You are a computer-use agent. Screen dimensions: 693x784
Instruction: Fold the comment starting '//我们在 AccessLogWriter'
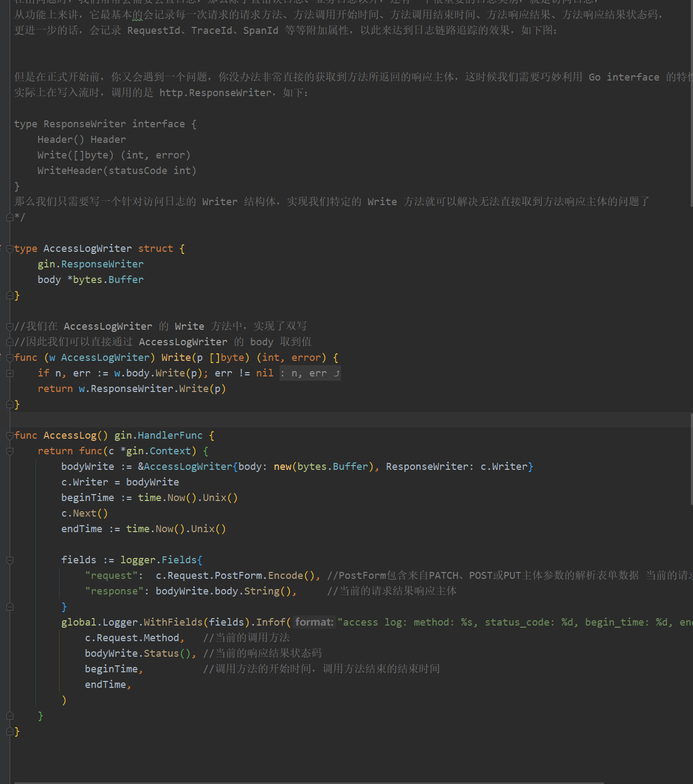click(10, 326)
